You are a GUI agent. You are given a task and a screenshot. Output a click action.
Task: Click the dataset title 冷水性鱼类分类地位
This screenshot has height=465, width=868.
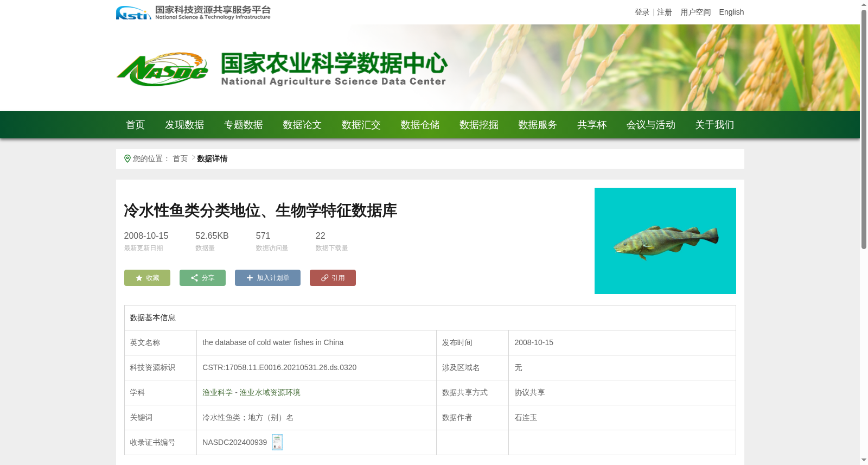tap(260, 211)
